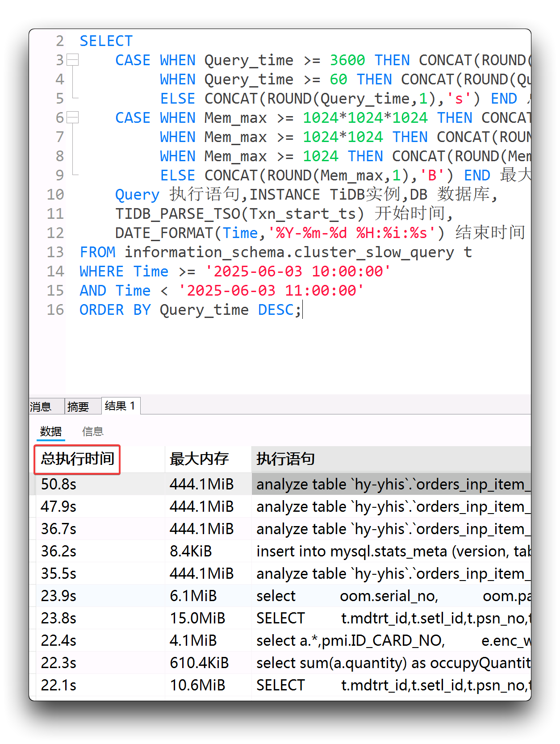Image resolution: width=560 pixels, height=744 pixels.
Task: Select the 610.4KiB memory cell
Action: click(x=199, y=663)
